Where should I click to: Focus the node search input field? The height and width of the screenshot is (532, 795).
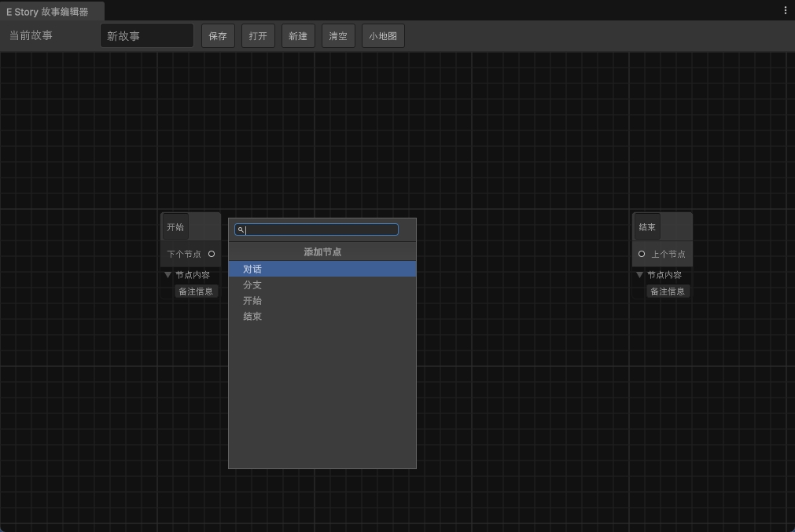pyautogui.click(x=316, y=229)
